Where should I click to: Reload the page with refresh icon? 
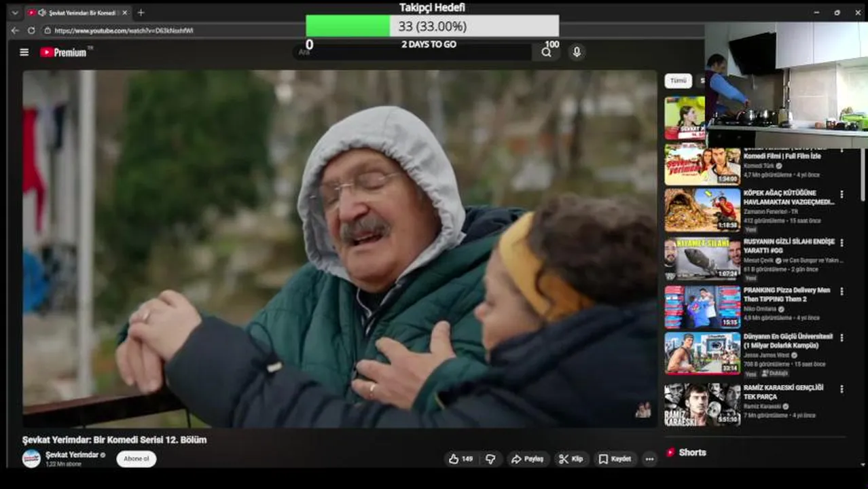click(x=31, y=31)
